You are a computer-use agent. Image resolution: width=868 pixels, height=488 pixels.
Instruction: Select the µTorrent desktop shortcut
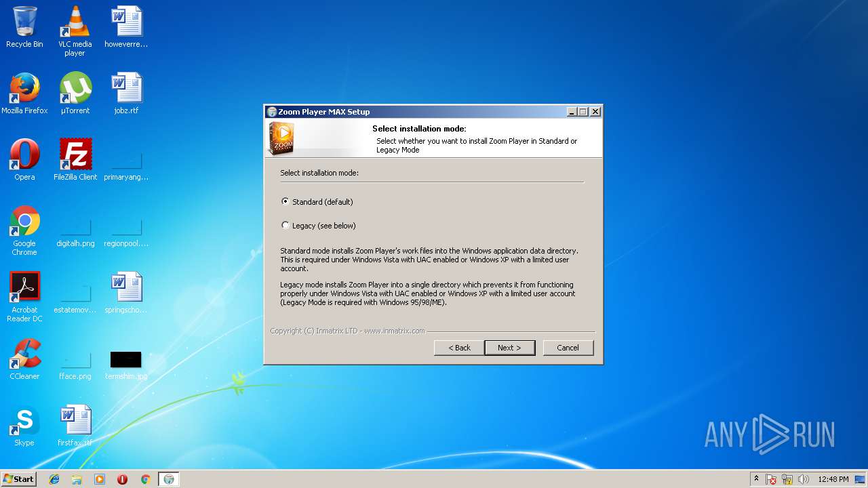click(75, 94)
